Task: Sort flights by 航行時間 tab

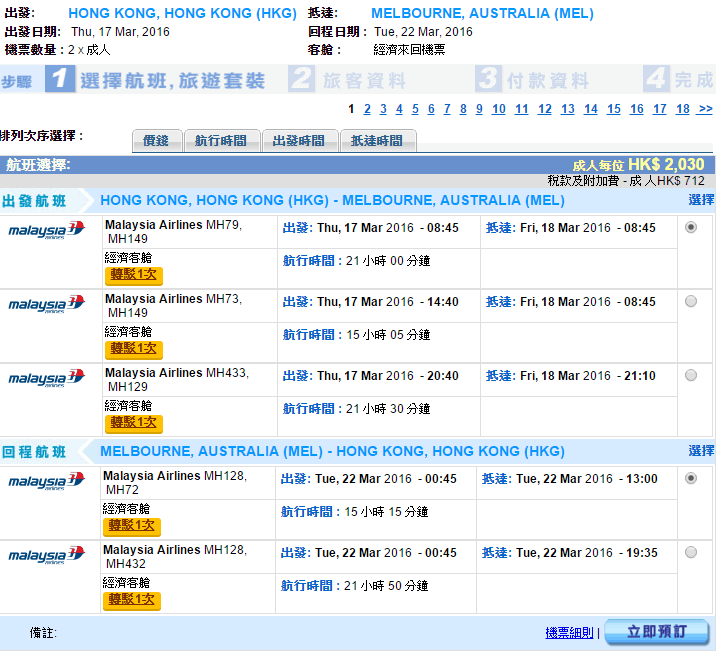Action: tap(221, 141)
